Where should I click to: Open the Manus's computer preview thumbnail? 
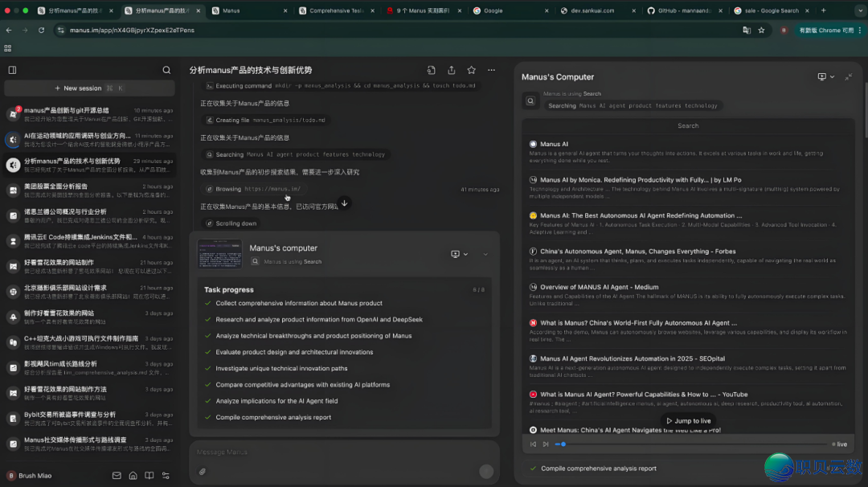pos(219,254)
